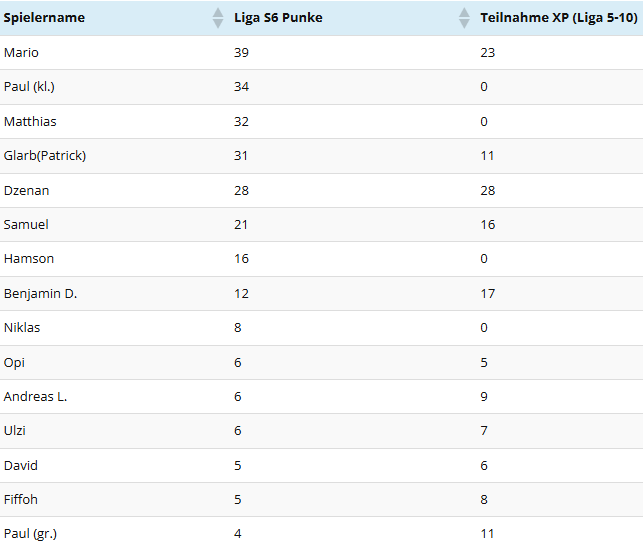Click Benjamin D.'s Teilnahme XP value 17
Screen dimensions: 643x549
pos(488,293)
